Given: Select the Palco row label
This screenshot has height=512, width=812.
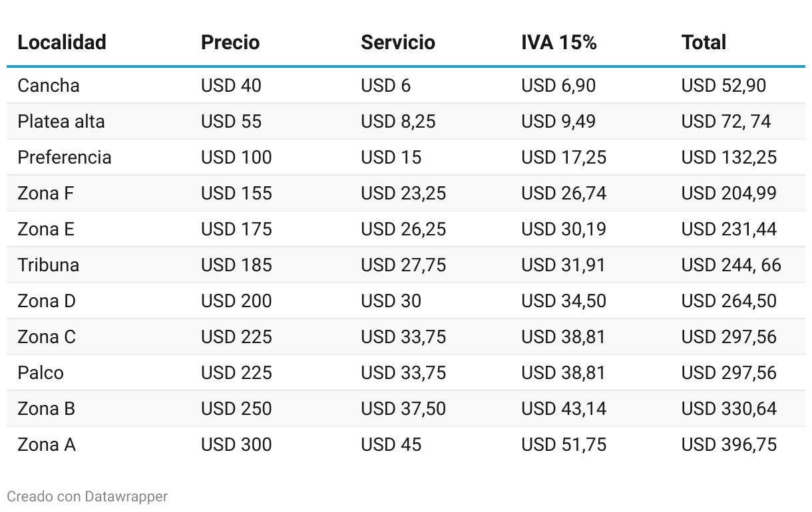Looking at the screenshot, I should coord(41,373).
